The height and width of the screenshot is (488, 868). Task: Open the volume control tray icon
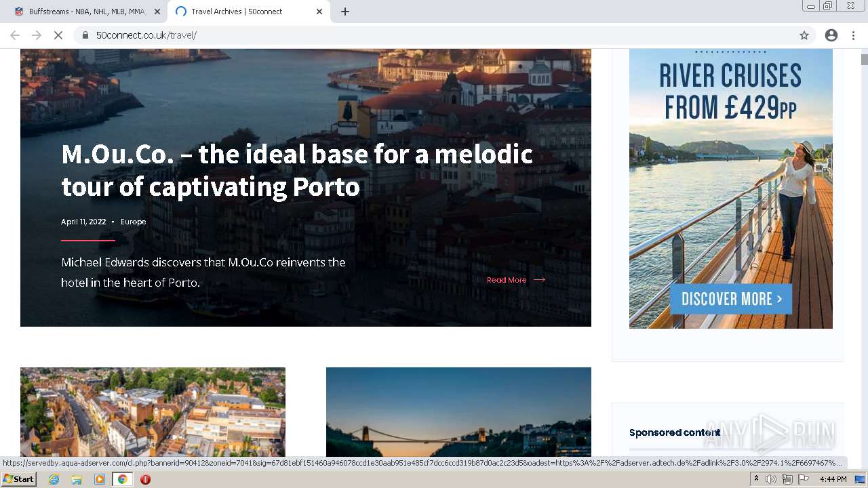tap(771, 479)
